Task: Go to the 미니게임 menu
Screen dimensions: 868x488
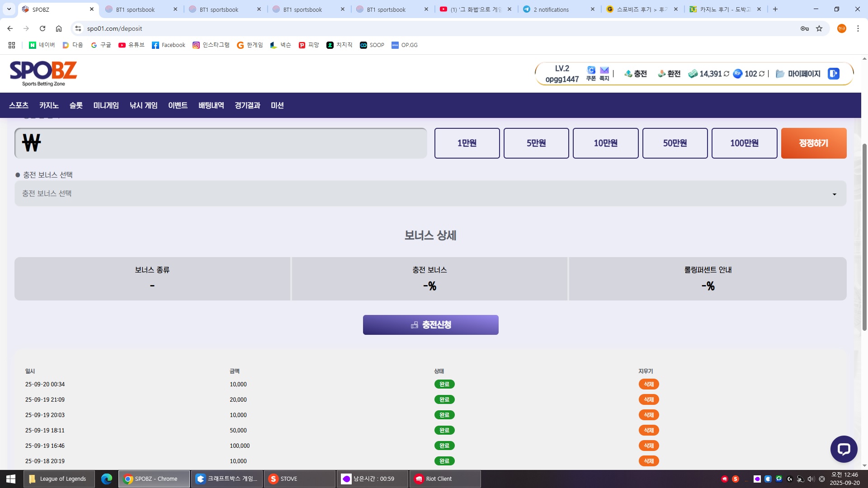Action: [106, 105]
